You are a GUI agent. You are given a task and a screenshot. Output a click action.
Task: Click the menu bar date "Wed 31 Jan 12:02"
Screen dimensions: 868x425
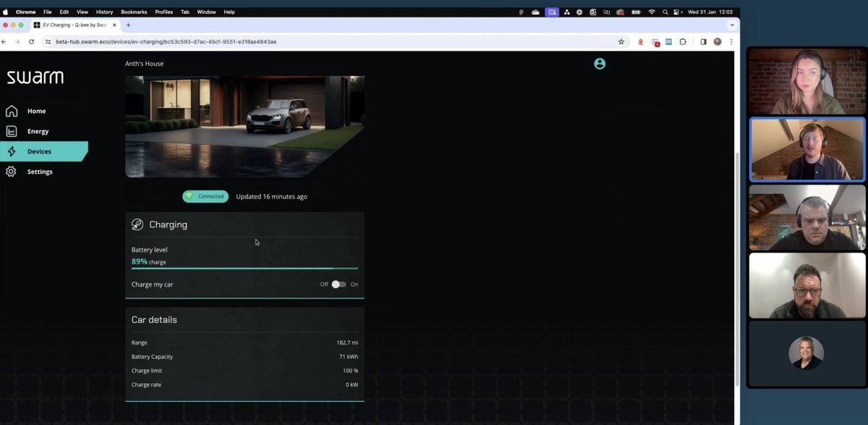coord(710,12)
